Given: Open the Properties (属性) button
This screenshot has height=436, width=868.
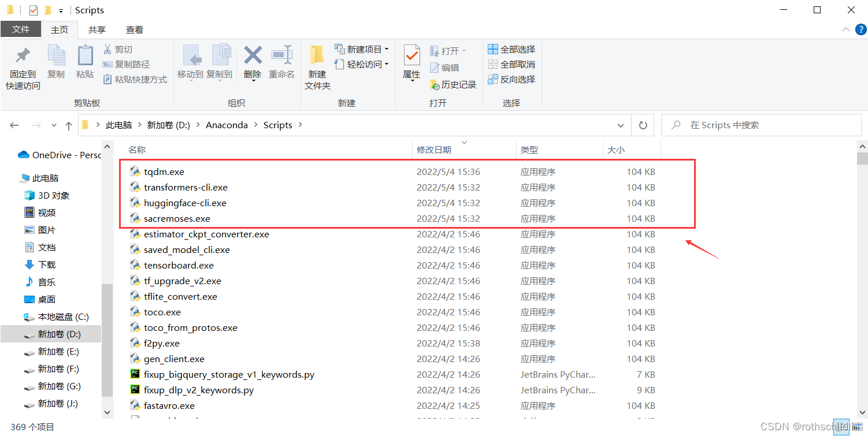Looking at the screenshot, I should pos(411,62).
